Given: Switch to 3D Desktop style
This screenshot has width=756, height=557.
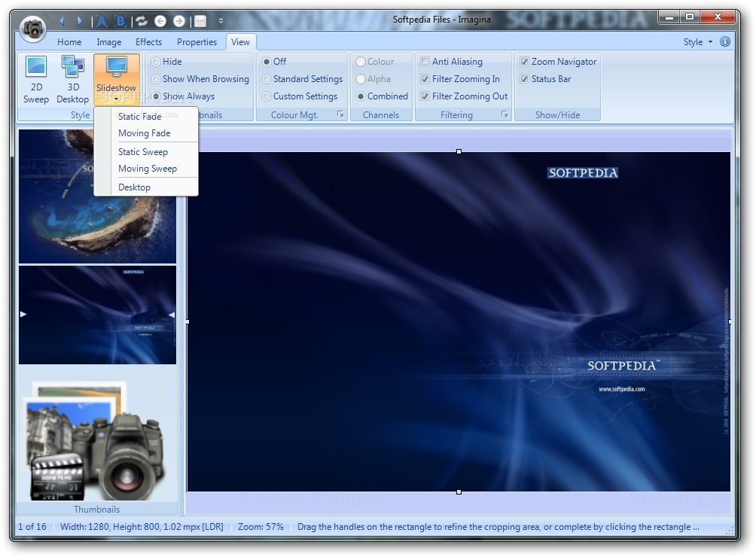Looking at the screenshot, I should (73, 80).
